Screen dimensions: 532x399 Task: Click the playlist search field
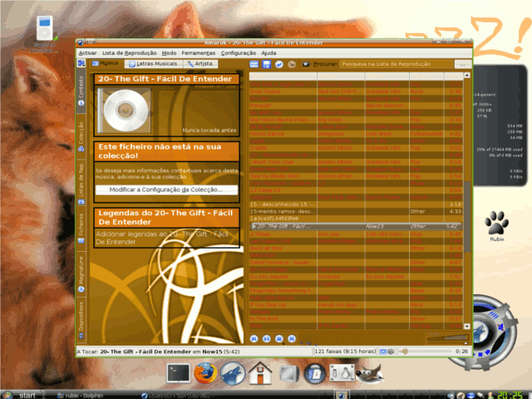(397, 64)
